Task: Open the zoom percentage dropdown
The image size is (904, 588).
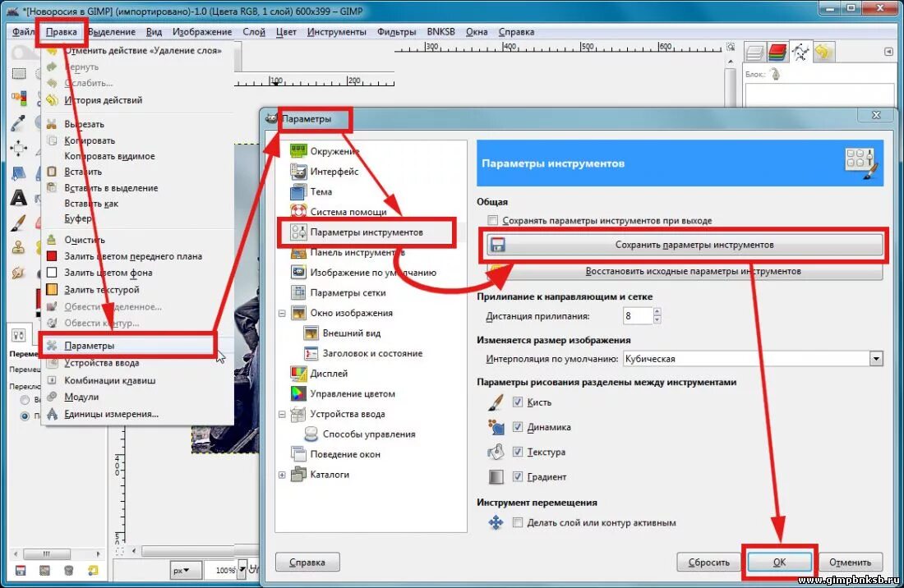Action: (x=242, y=570)
